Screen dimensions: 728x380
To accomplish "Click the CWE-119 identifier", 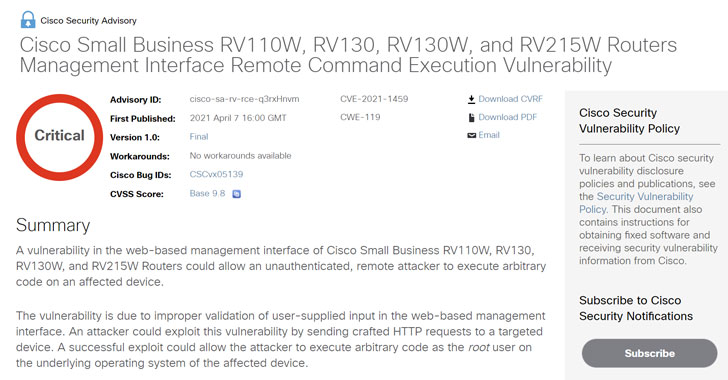I will pyautogui.click(x=360, y=117).
